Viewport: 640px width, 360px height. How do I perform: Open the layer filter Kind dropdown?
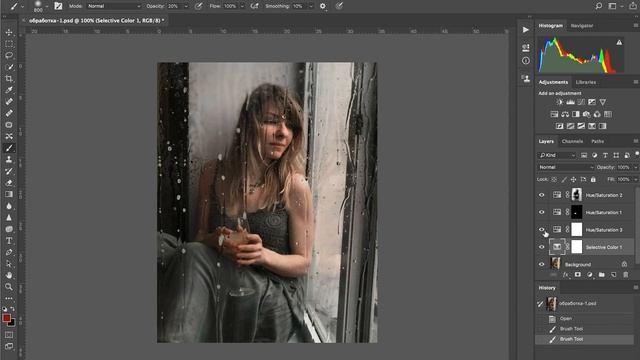pyautogui.click(x=556, y=155)
